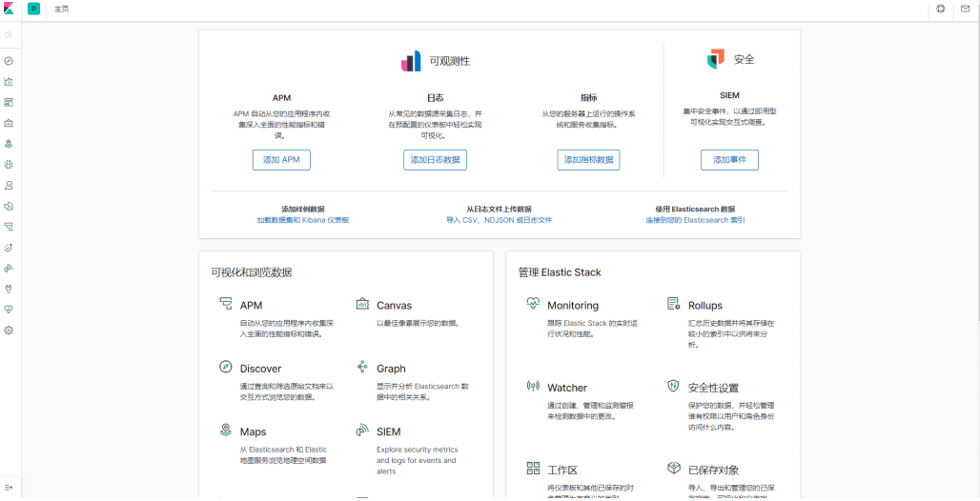Click the 主页 breadcrumb
The height and width of the screenshot is (501, 980).
tap(61, 10)
